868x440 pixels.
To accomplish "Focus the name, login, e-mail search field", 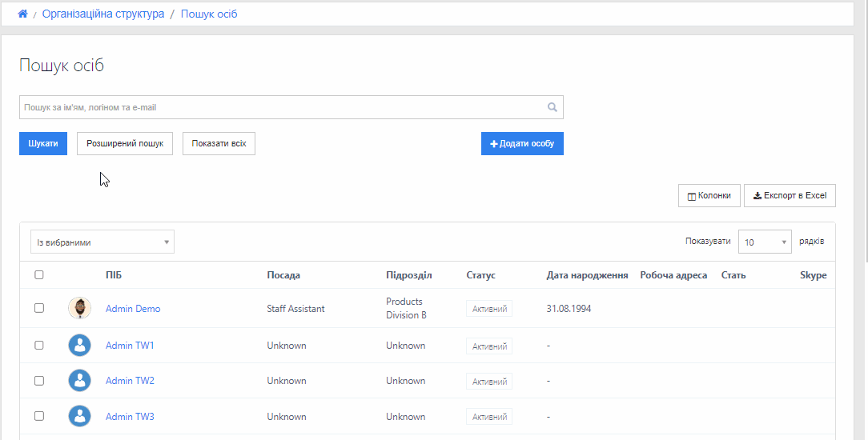I will point(280,107).
